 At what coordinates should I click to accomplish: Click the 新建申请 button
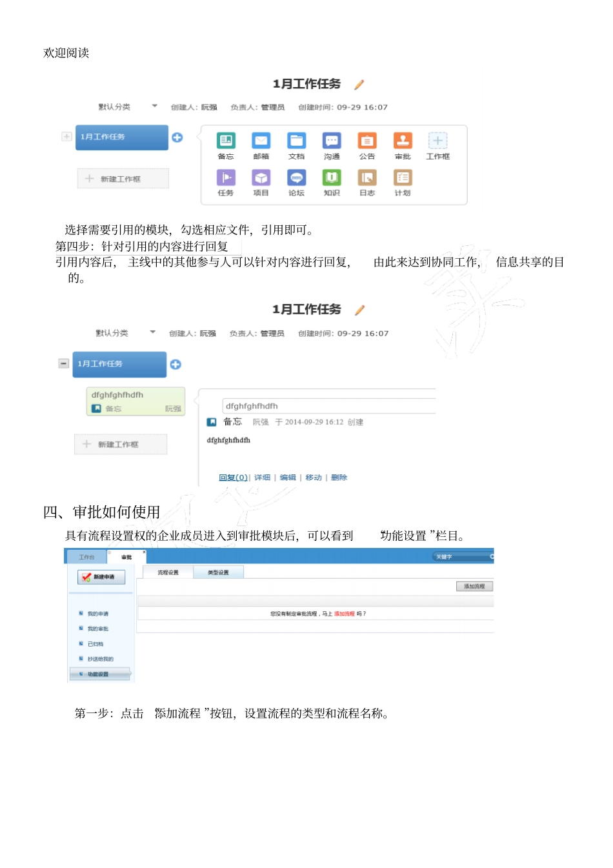click(x=101, y=577)
